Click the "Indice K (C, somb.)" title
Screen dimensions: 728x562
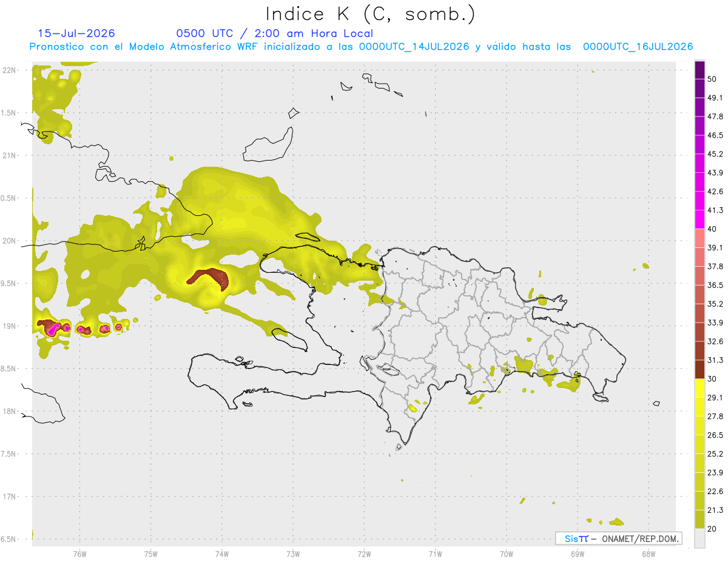click(x=371, y=15)
